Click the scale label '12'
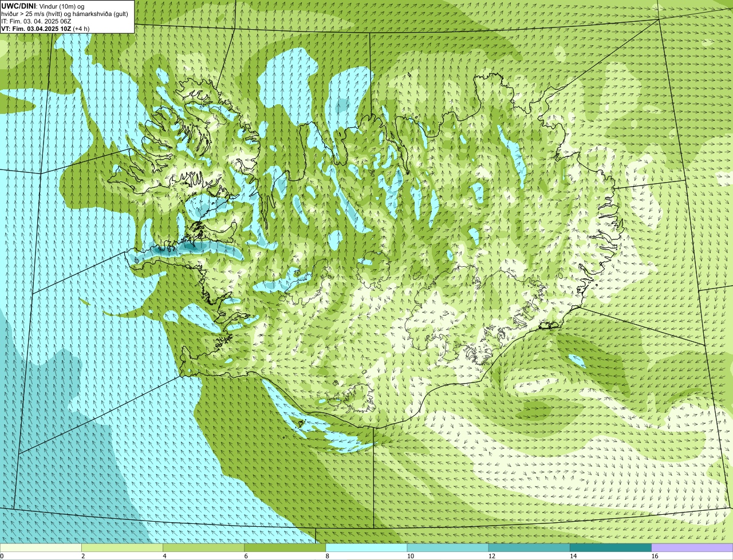 coord(491,556)
